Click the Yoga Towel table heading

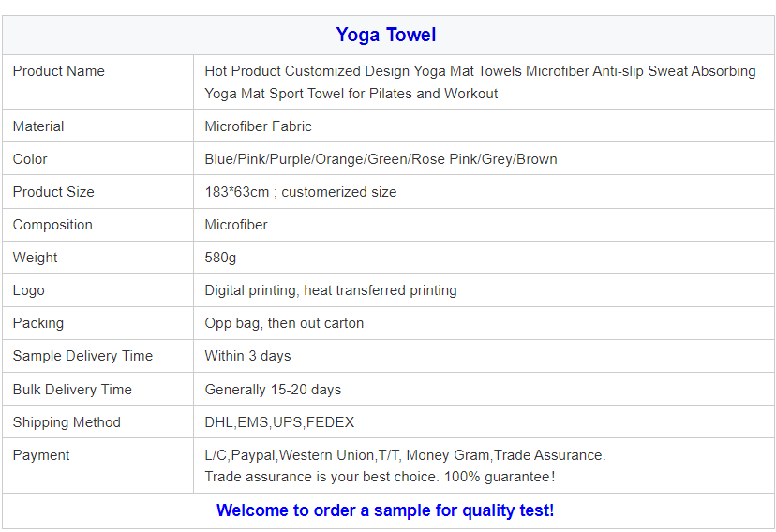(x=386, y=36)
